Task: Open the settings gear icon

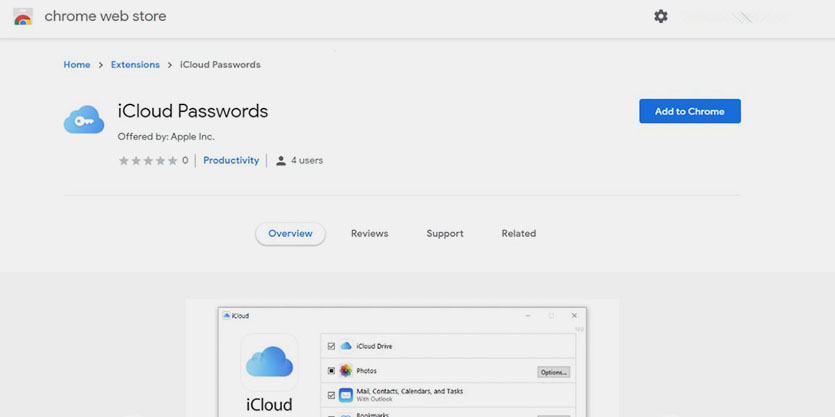Action: click(x=660, y=16)
